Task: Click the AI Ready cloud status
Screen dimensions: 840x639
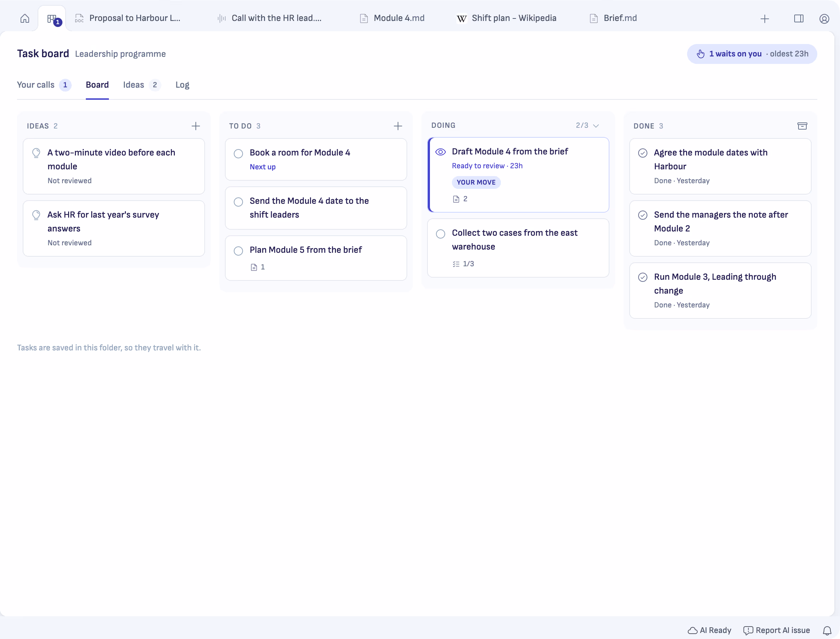Action: 709,630
